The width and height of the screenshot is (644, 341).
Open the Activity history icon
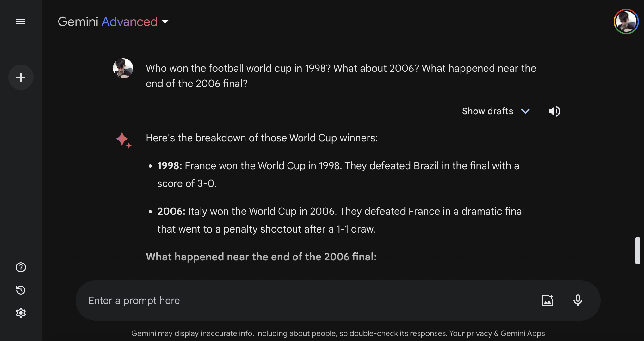pos(21,290)
